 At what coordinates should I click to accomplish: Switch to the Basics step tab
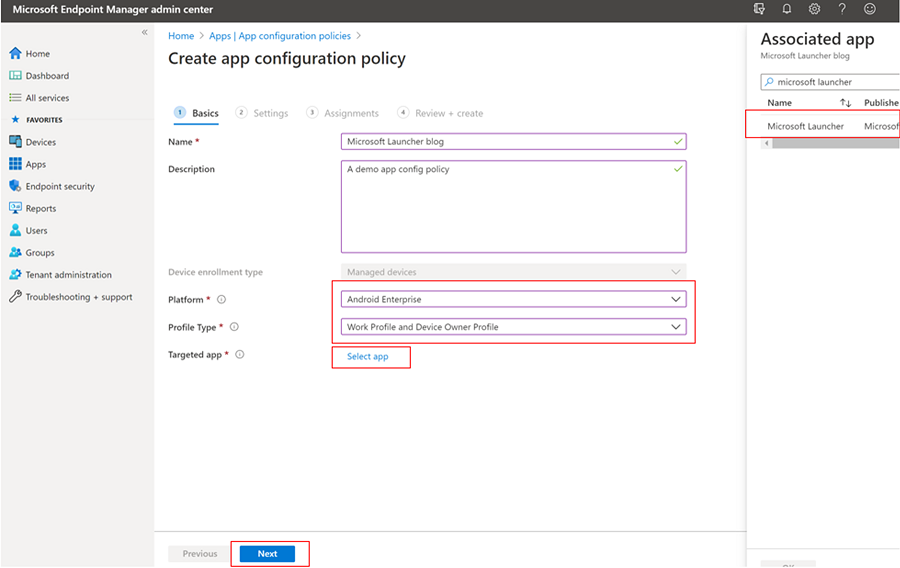click(x=196, y=113)
